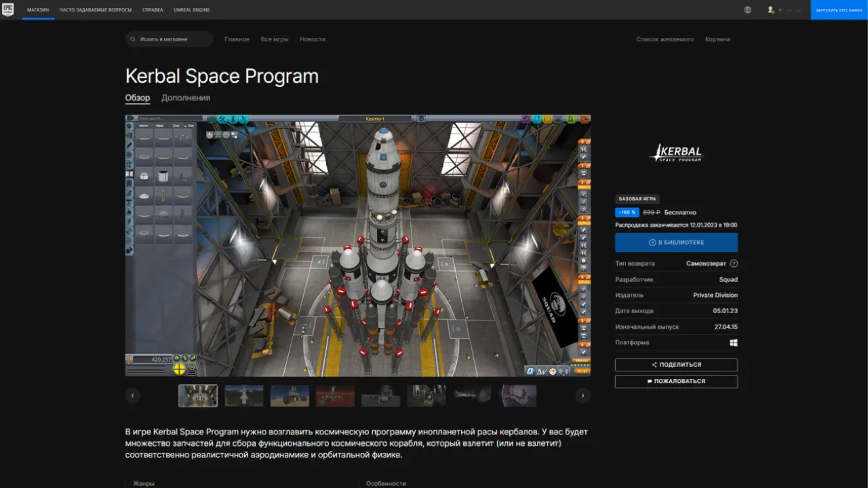This screenshot has width=868, height=488.
Task: Open the user account profile icon
Action: coord(771,10)
